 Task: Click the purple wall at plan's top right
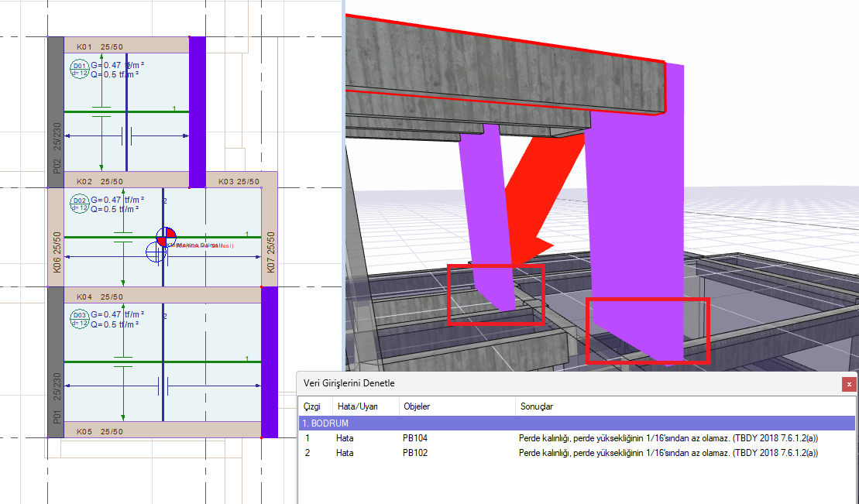pyautogui.click(x=198, y=112)
